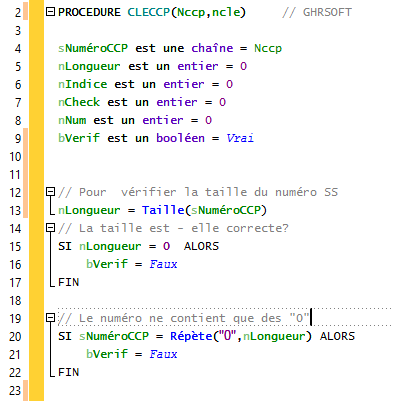Collapse the PROCEDURE CLECCP block

click(x=50, y=12)
